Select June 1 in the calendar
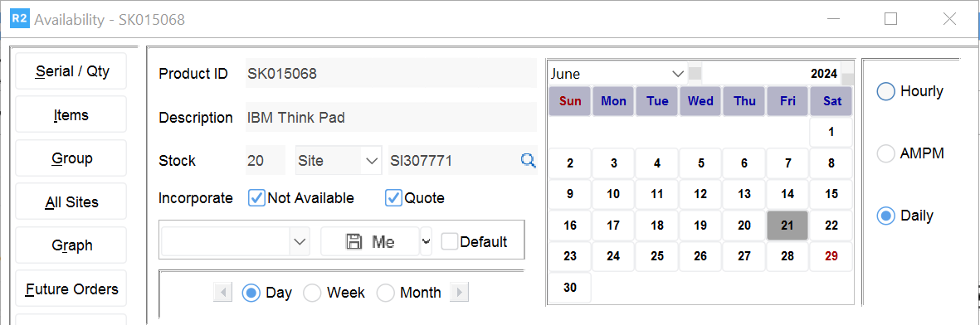Image resolution: width=980 pixels, height=325 pixels. [x=831, y=133]
